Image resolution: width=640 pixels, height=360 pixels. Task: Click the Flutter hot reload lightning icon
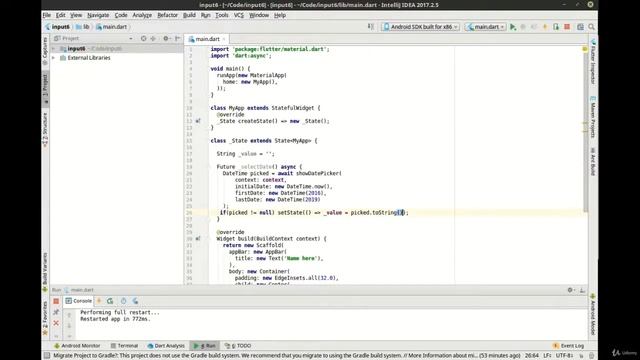[545, 27]
